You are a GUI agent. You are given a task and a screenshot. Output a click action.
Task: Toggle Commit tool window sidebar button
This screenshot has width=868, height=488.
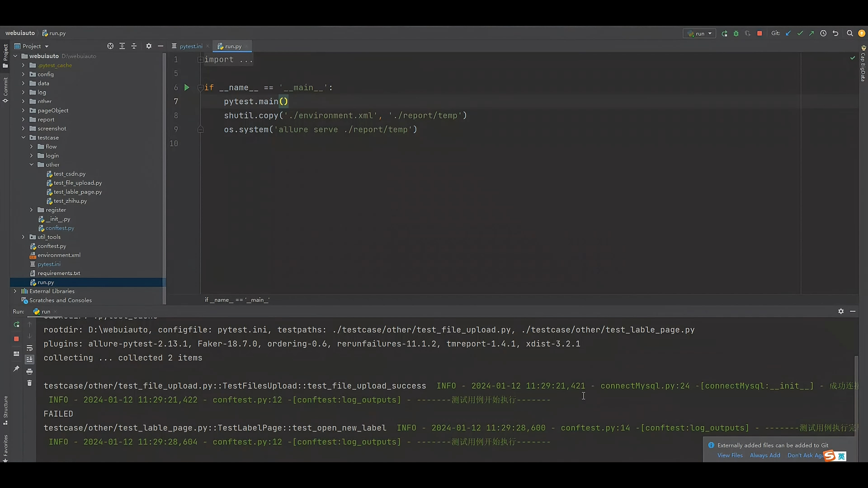pos(5,90)
